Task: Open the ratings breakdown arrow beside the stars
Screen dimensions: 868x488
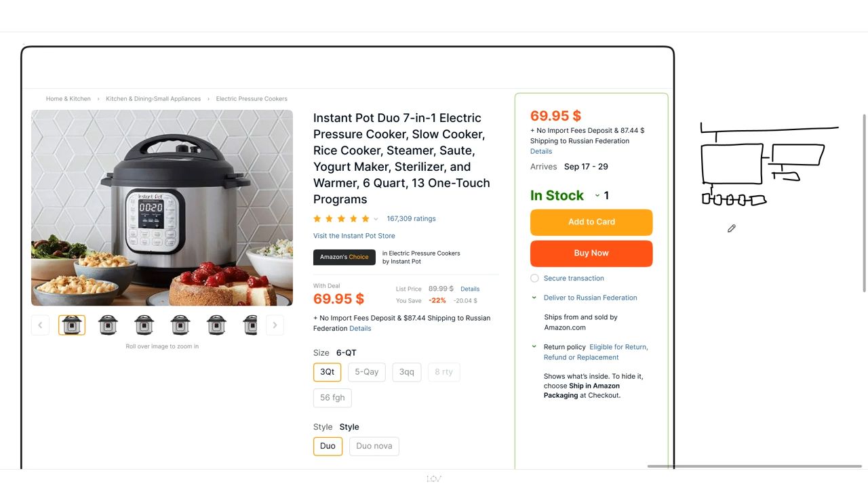Action: pyautogui.click(x=376, y=220)
